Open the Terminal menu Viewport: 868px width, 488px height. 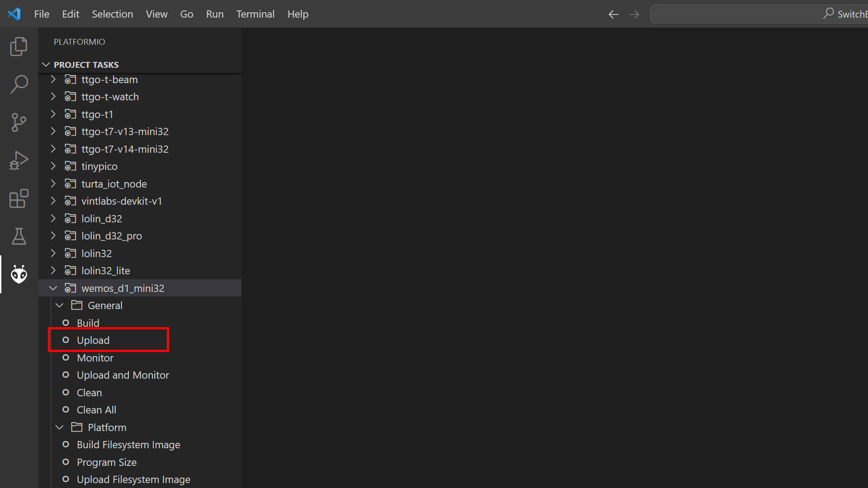tap(255, 14)
